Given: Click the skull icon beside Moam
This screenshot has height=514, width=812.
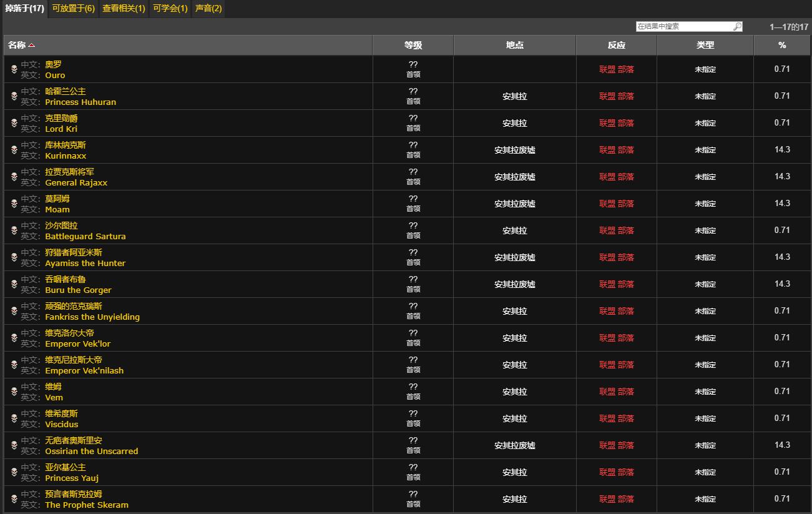Looking at the screenshot, I should [x=14, y=204].
